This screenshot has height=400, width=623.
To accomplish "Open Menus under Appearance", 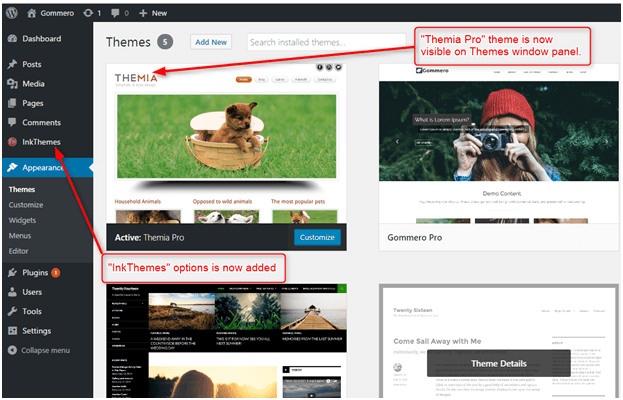I will (20, 236).
